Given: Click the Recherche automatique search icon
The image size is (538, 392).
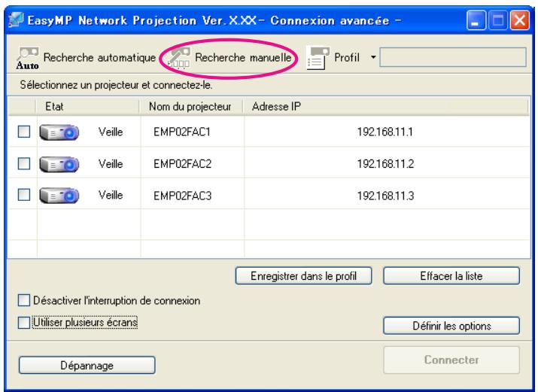Looking at the screenshot, I should 27,58.
